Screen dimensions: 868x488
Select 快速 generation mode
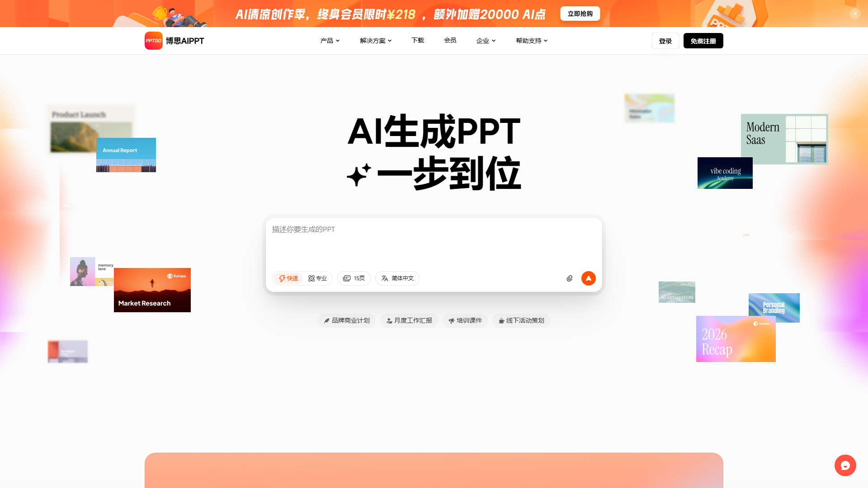point(288,278)
